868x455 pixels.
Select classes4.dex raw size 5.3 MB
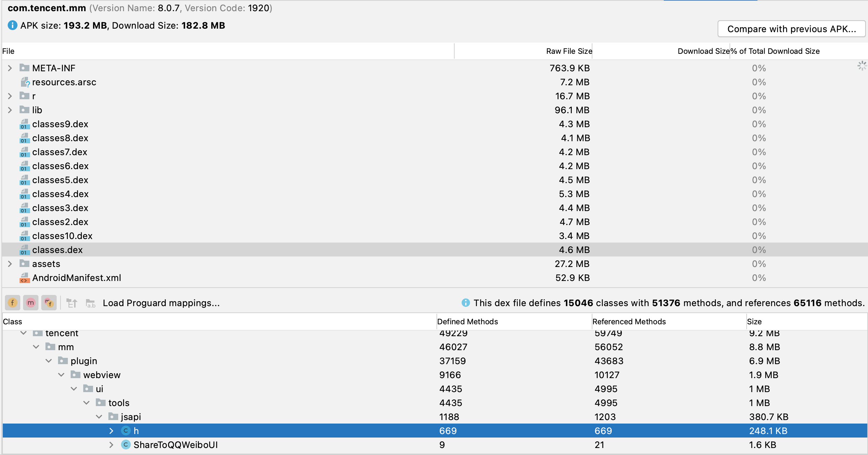tap(574, 194)
